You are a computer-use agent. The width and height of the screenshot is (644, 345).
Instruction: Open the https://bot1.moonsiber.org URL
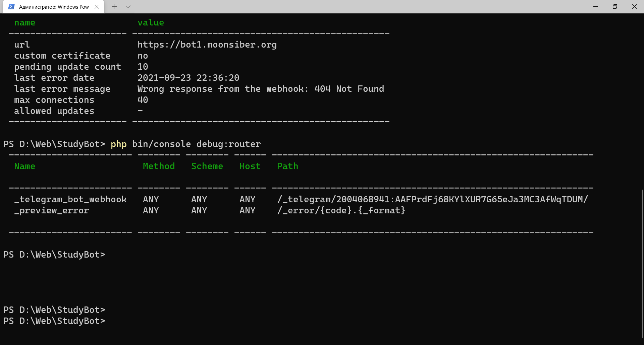click(207, 45)
